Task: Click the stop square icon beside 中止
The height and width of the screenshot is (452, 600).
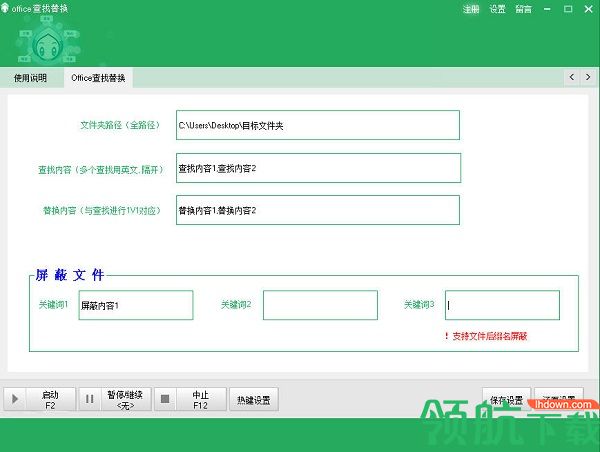Action: [165, 399]
